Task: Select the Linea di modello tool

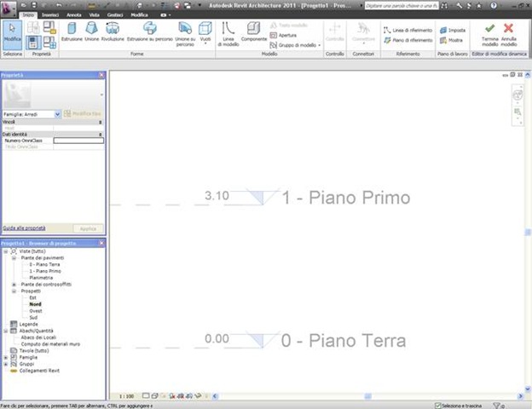Action: 228,34
